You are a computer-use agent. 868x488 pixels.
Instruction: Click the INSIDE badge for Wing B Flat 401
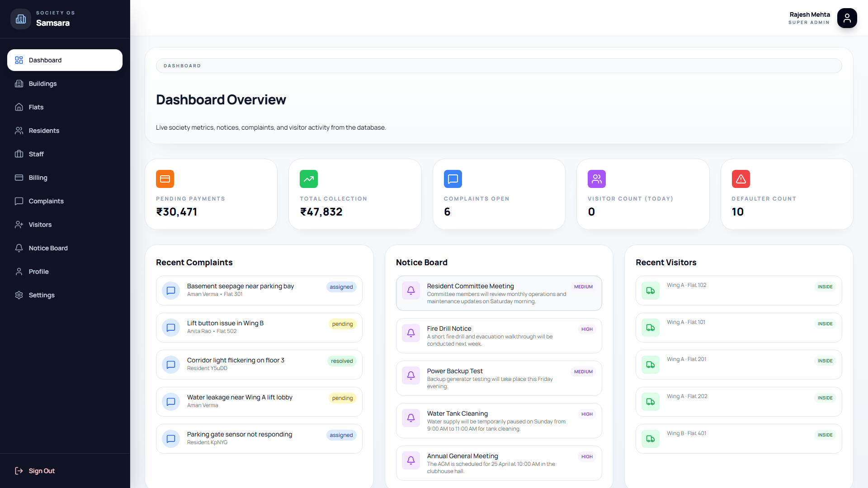click(825, 435)
